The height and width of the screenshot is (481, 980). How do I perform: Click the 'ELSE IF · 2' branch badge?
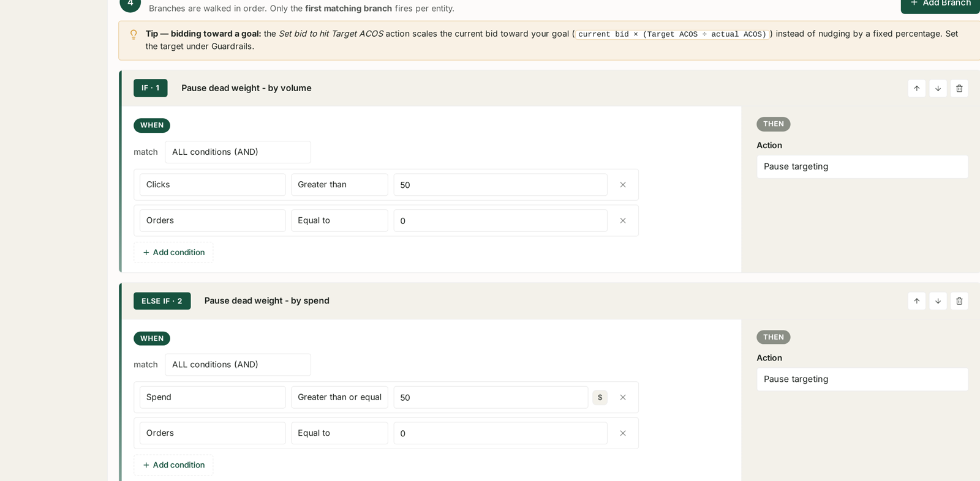(x=162, y=301)
